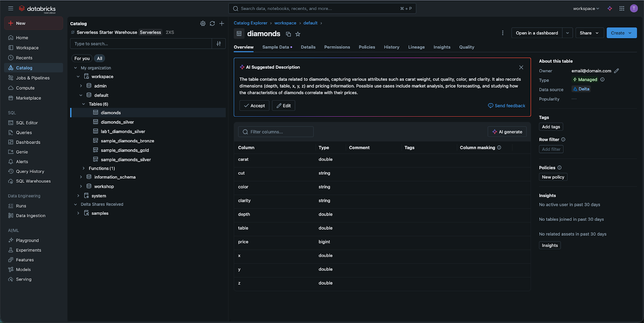This screenshot has width=644, height=323.
Task: Refresh the catalog tree
Action: [212, 24]
